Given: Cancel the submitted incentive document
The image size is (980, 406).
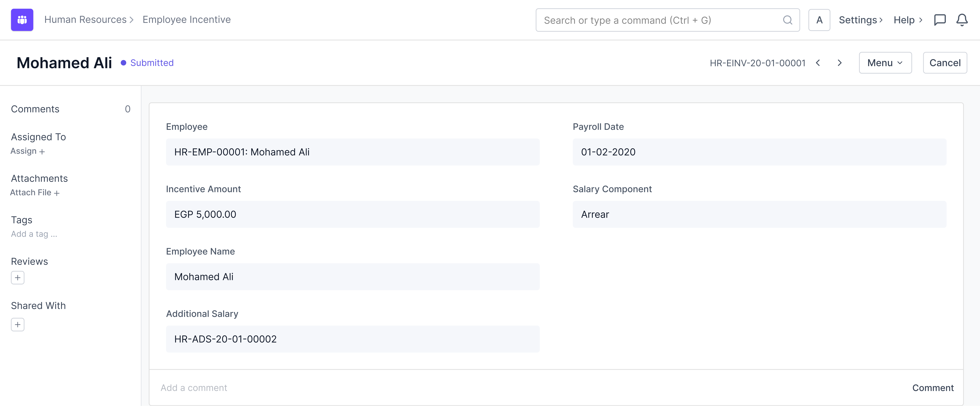Looking at the screenshot, I should [x=945, y=63].
